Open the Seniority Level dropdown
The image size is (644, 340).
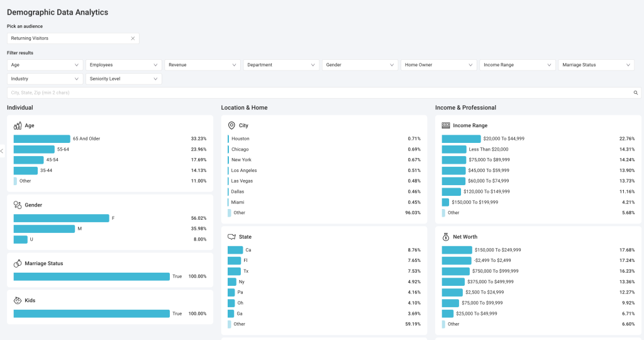[x=124, y=79]
